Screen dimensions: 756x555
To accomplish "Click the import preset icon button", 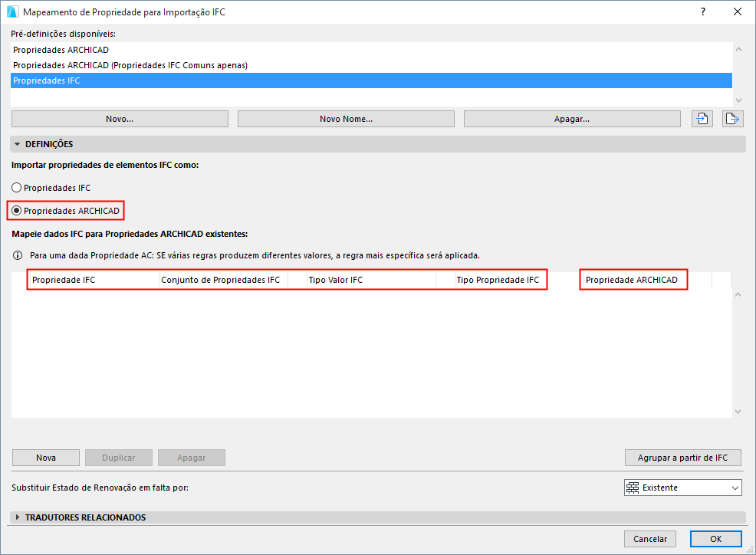I will pyautogui.click(x=702, y=119).
